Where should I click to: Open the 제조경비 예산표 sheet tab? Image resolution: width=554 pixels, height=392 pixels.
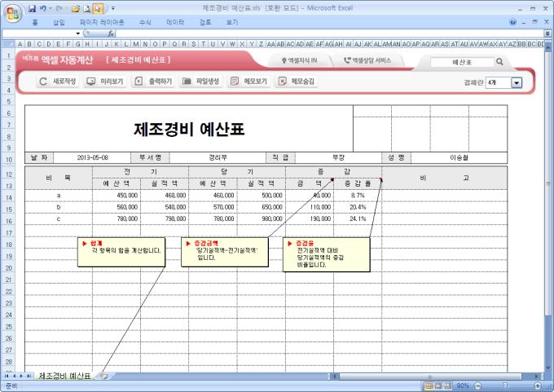pos(64,376)
